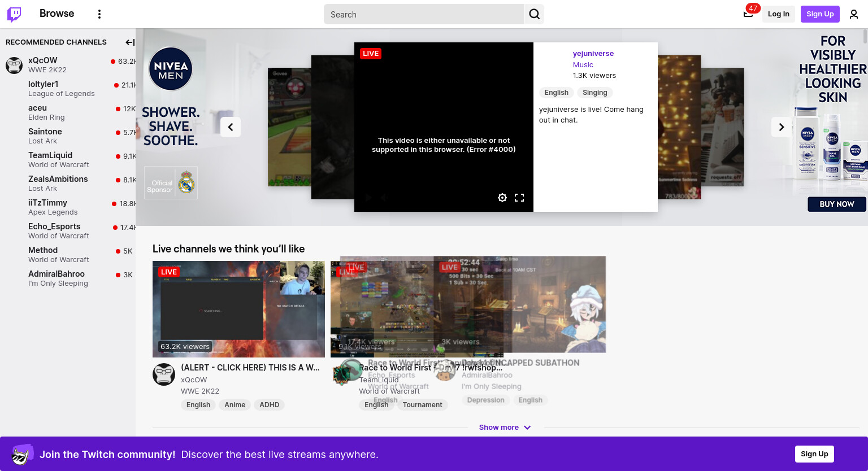
Task: Open the three-dot more options menu
Action: click(x=99, y=14)
